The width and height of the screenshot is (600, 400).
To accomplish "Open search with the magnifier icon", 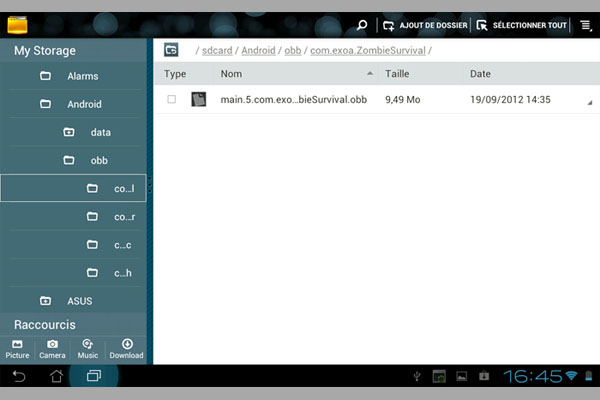I will [362, 25].
